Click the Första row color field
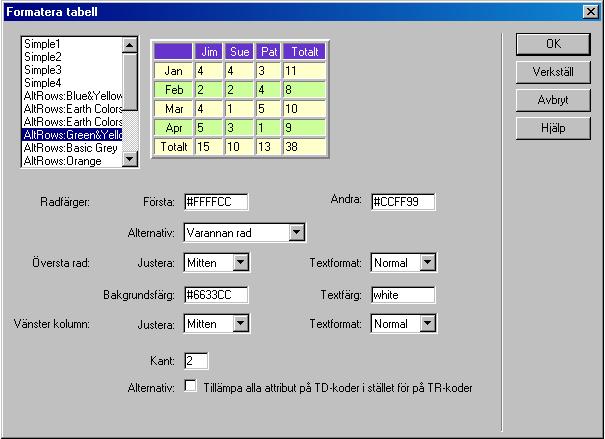 (x=216, y=202)
